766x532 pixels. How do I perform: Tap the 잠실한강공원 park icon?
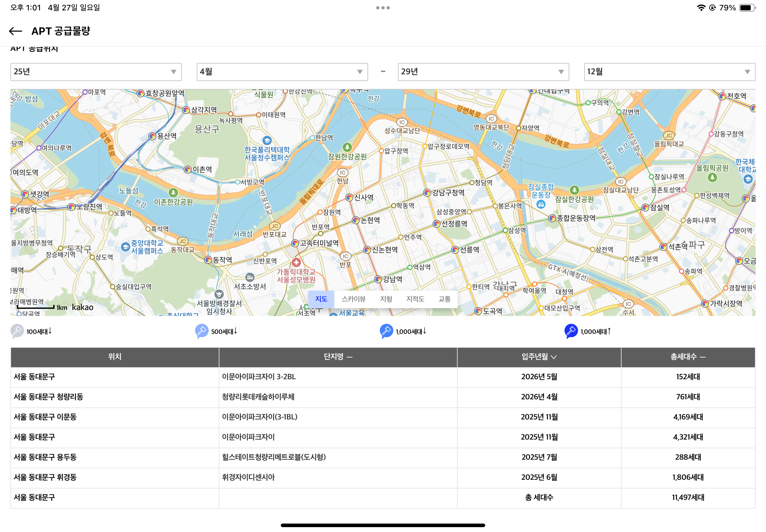pyautogui.click(x=574, y=190)
